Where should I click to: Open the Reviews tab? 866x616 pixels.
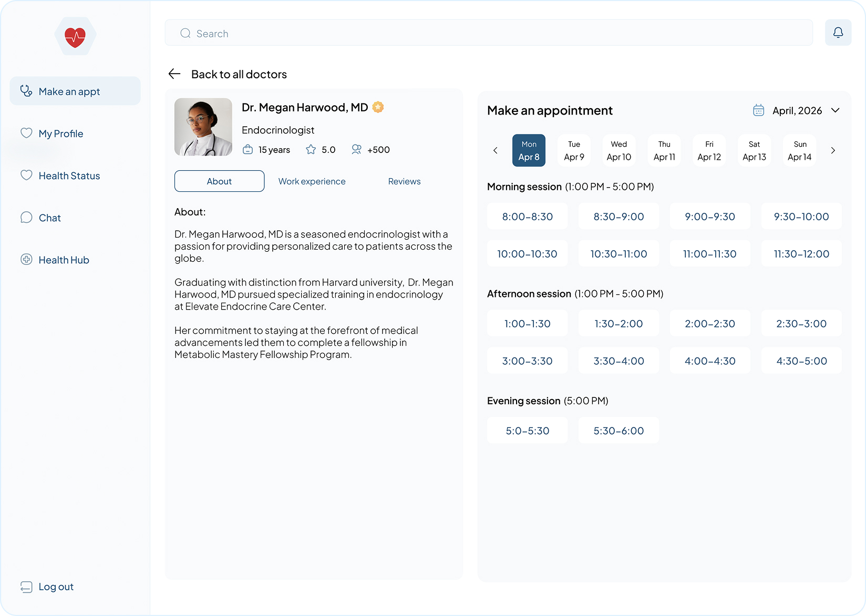click(404, 181)
